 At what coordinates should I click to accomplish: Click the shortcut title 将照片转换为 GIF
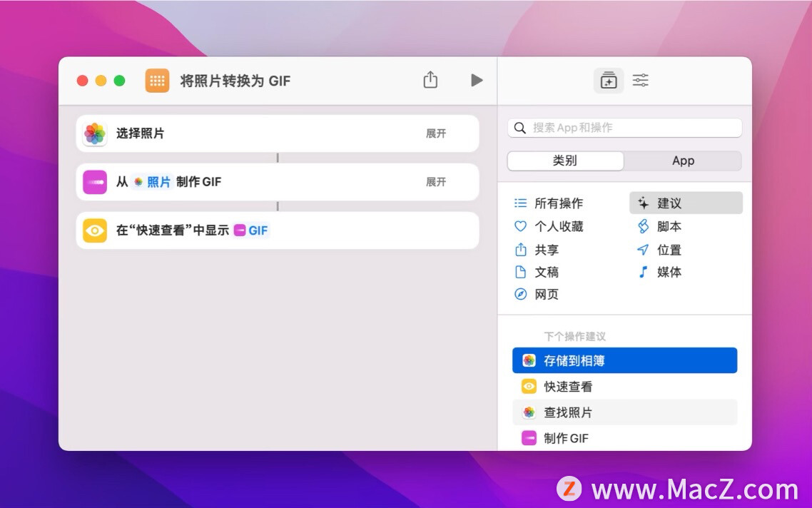[235, 81]
